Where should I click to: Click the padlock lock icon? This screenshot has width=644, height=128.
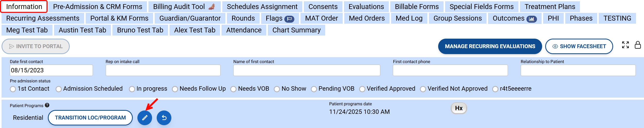tap(638, 45)
